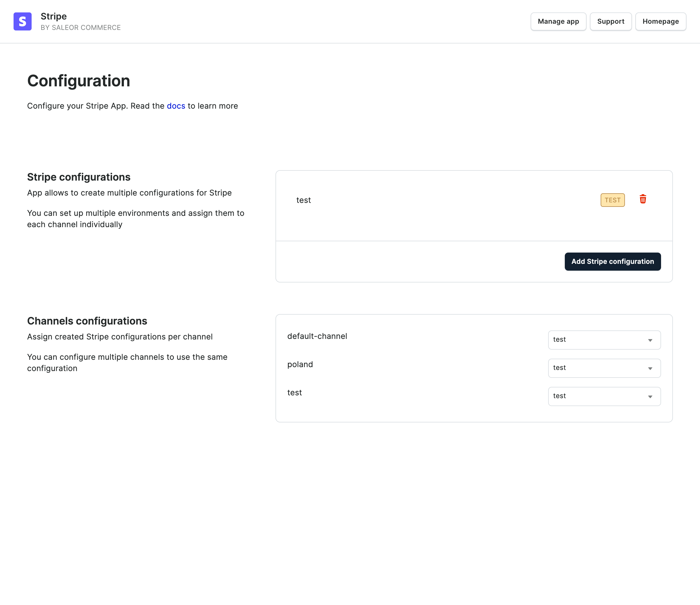The width and height of the screenshot is (700, 605).
Task: Open the Manage app panel
Action: tap(558, 21)
